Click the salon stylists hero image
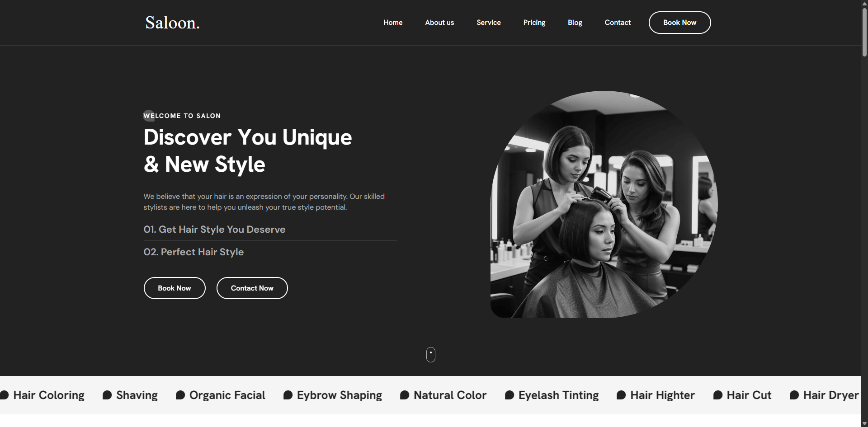 click(x=604, y=205)
